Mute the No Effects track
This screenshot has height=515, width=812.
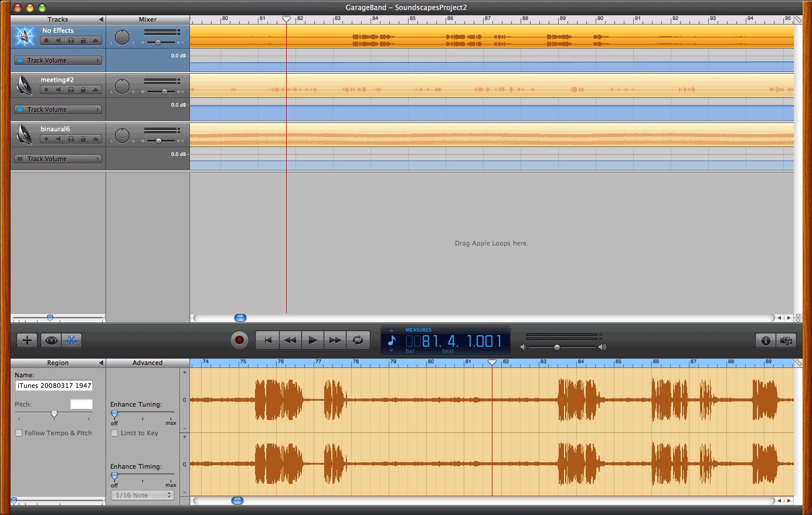(x=59, y=40)
